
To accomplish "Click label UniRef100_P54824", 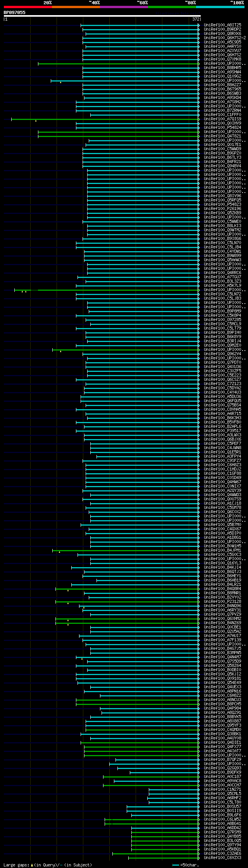I will coord(222,127).
